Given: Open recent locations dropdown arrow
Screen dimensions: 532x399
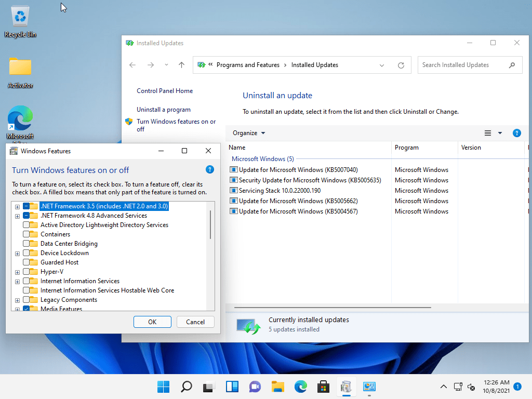Looking at the screenshot, I should [166, 65].
